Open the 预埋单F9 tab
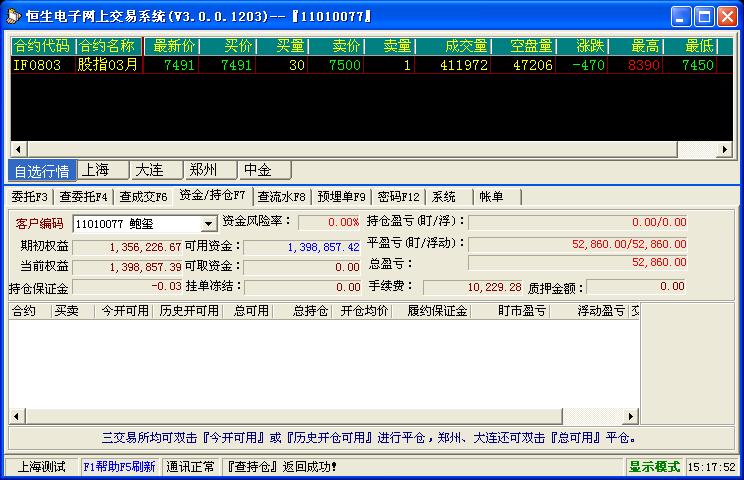The width and height of the screenshot is (744, 480). 342,196
